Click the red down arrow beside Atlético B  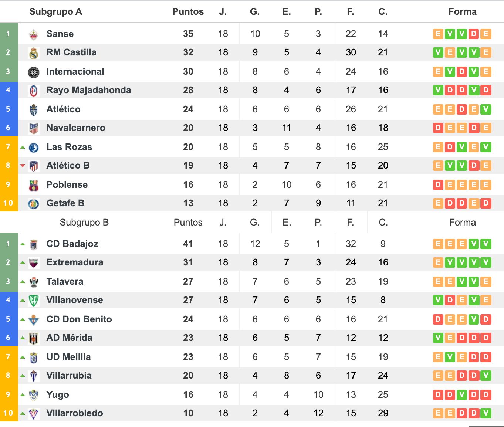coord(23,166)
